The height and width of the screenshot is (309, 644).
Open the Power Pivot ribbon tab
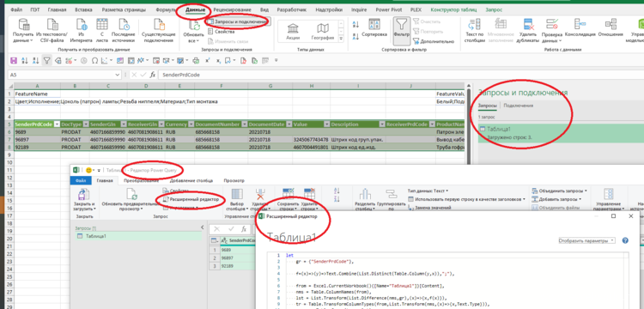[x=389, y=9]
